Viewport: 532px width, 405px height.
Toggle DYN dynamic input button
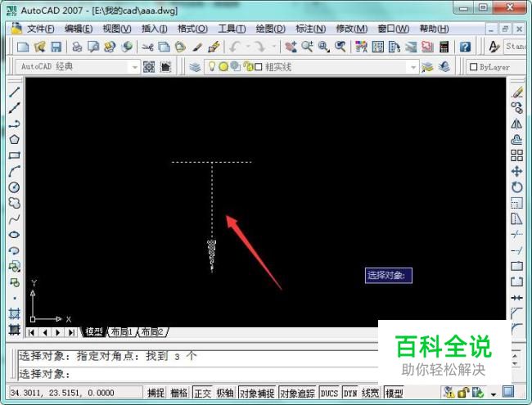tap(350, 393)
